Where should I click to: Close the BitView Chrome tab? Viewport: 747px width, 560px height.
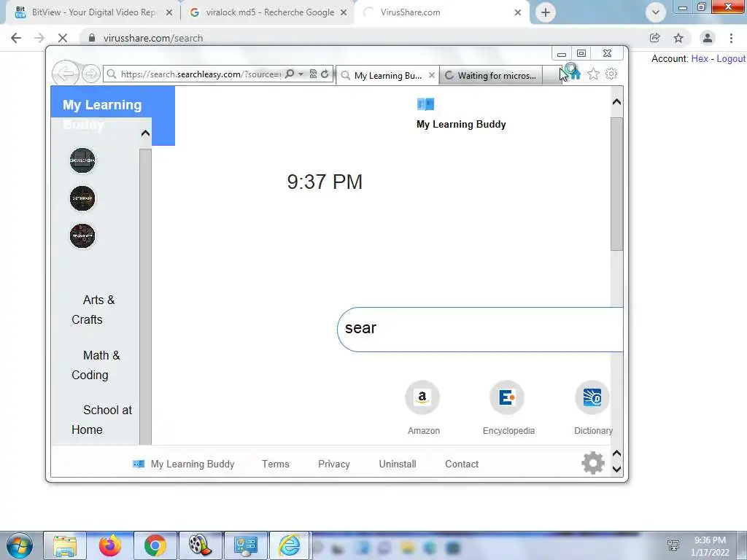169,13
